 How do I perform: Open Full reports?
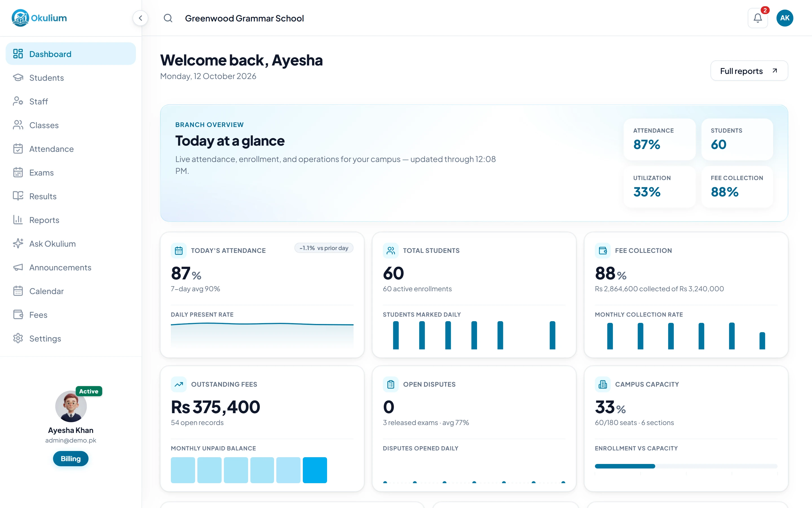(x=749, y=71)
